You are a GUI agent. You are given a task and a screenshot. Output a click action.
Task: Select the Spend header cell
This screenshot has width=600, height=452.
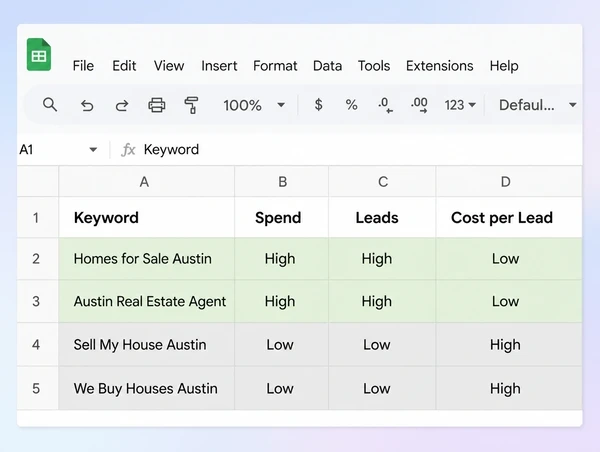(x=282, y=218)
